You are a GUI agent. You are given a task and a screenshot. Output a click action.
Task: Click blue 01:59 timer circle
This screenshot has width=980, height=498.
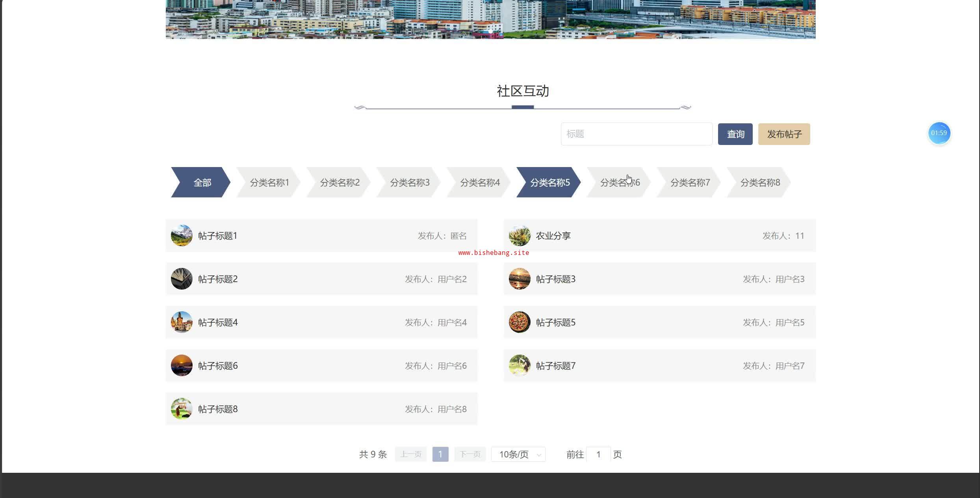(x=939, y=133)
